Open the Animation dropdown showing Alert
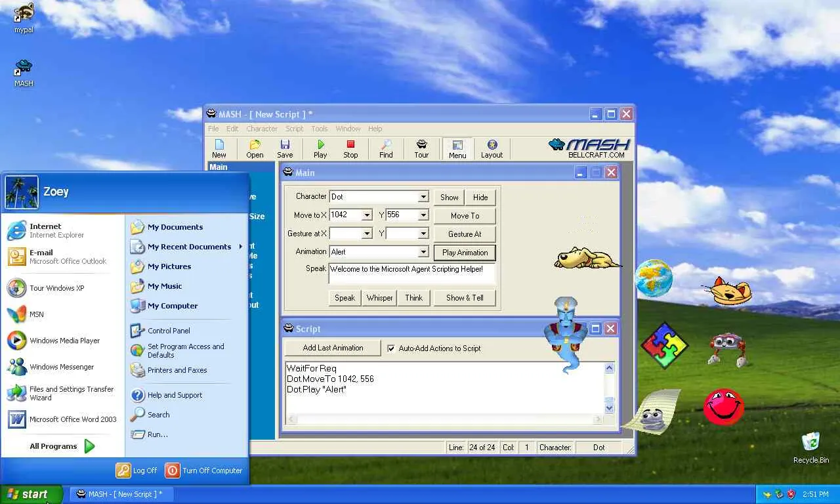The width and height of the screenshot is (840, 504). 423,252
